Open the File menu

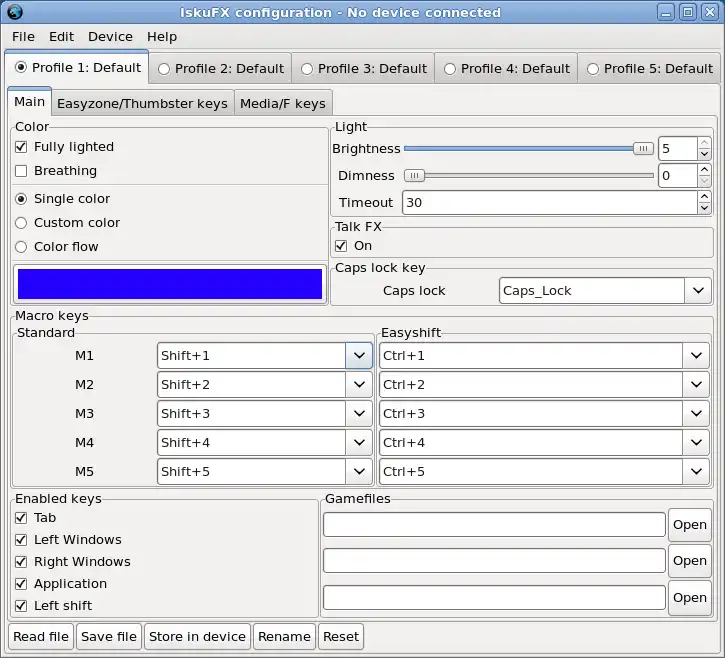(x=23, y=37)
